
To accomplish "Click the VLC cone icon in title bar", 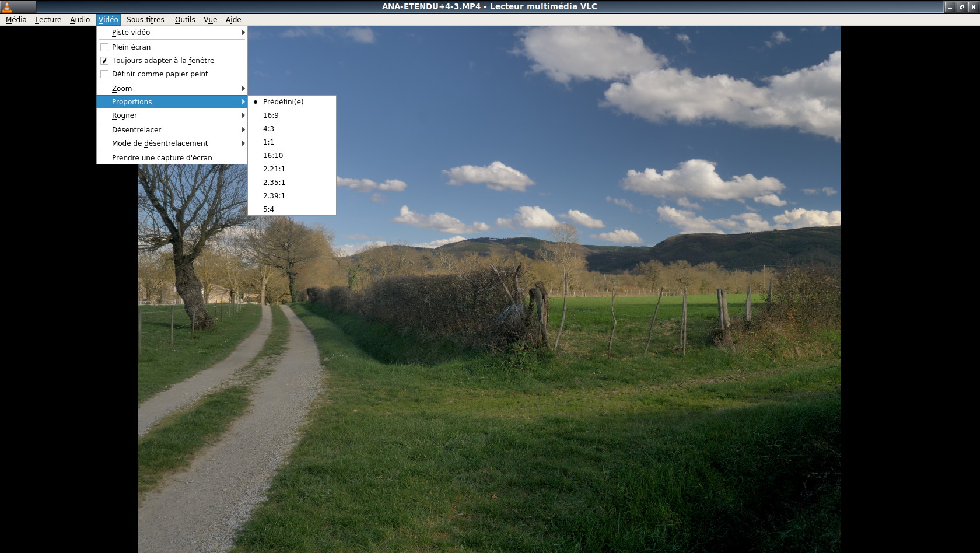I will [x=7, y=7].
